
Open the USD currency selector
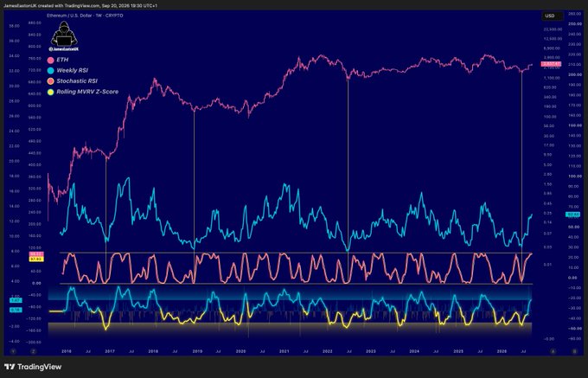(x=552, y=16)
